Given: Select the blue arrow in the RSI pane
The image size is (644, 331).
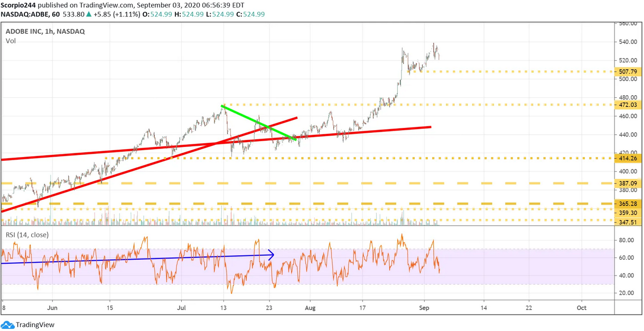Looking at the screenshot, I should [x=138, y=259].
